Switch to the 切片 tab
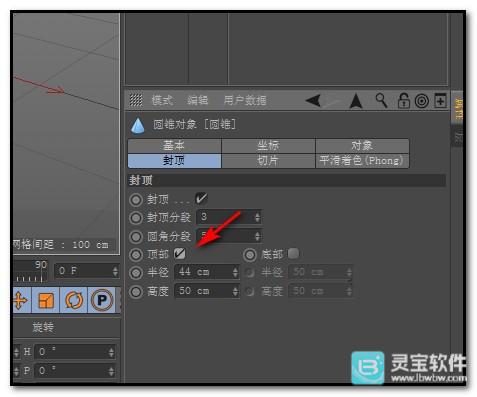The width and height of the screenshot is (477, 397). pos(268,161)
